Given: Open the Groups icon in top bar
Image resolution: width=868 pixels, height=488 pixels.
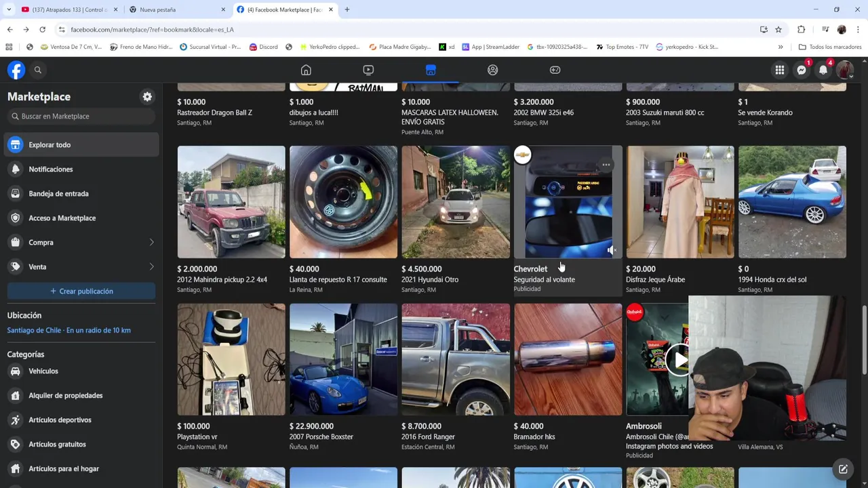Looking at the screenshot, I should point(493,70).
